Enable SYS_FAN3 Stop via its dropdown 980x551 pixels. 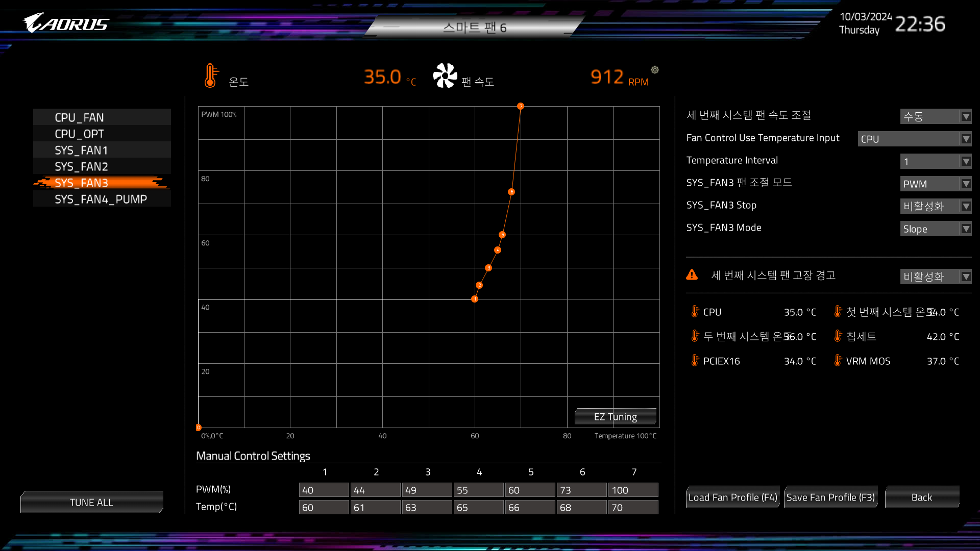pyautogui.click(x=936, y=206)
